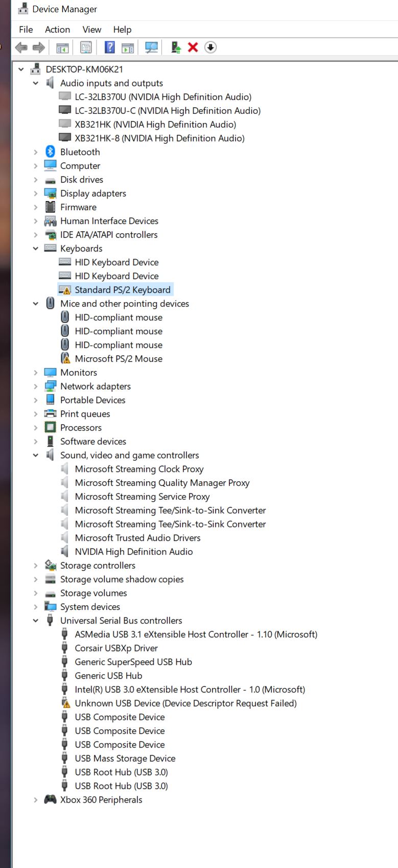Screen dimensions: 398x868
Task: Expand Xbox 360 Peripherals
Action: click(x=35, y=800)
